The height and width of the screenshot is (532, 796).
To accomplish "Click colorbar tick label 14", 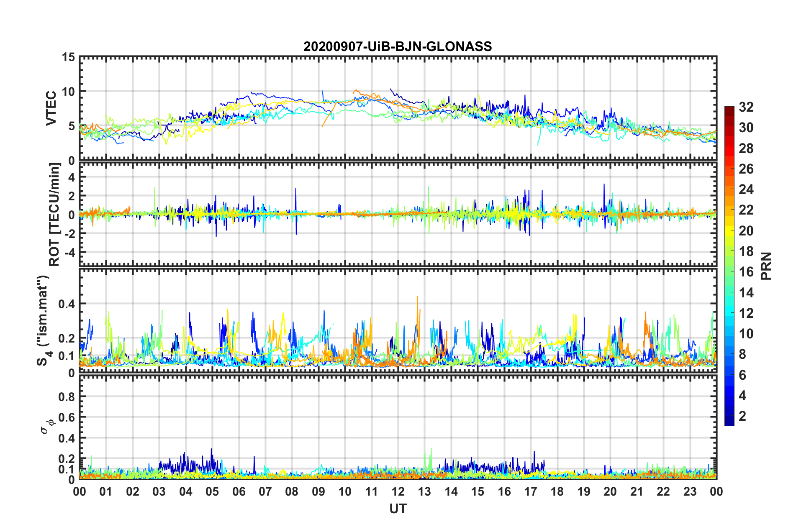I will 746,293.
